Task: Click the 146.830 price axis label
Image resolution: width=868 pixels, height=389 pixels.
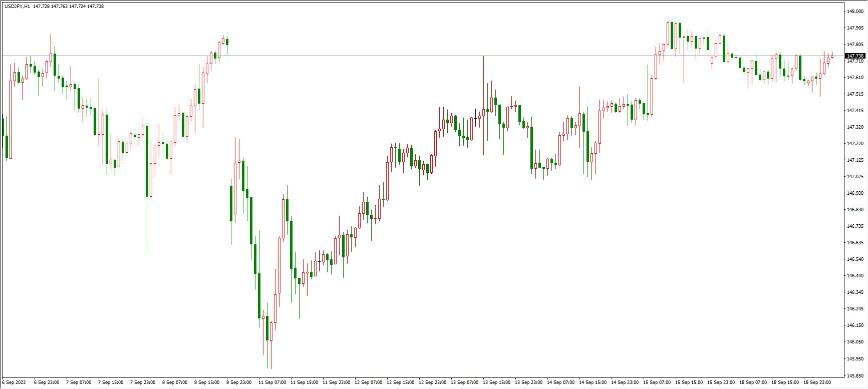Action: coord(855,210)
